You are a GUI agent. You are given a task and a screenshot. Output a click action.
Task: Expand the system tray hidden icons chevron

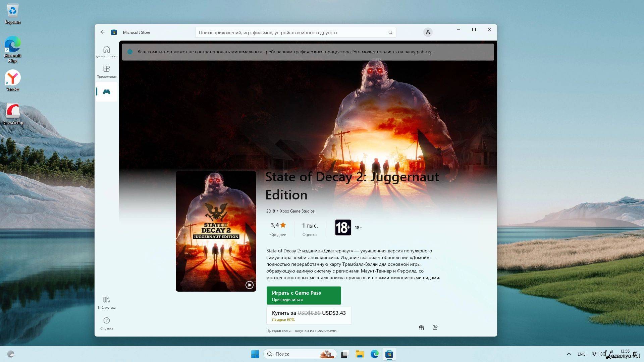(x=569, y=354)
